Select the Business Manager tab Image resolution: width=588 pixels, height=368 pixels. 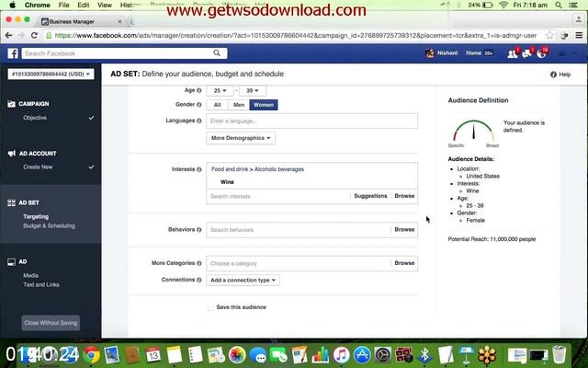[81, 21]
